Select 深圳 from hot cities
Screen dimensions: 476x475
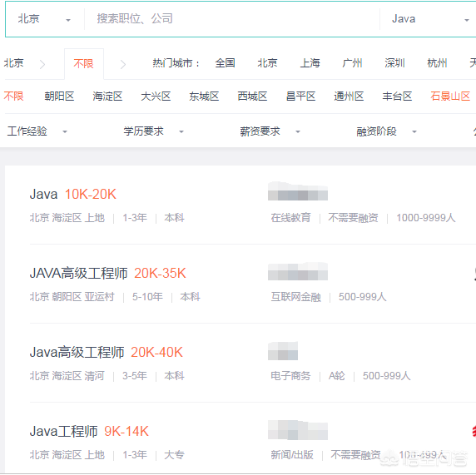394,63
